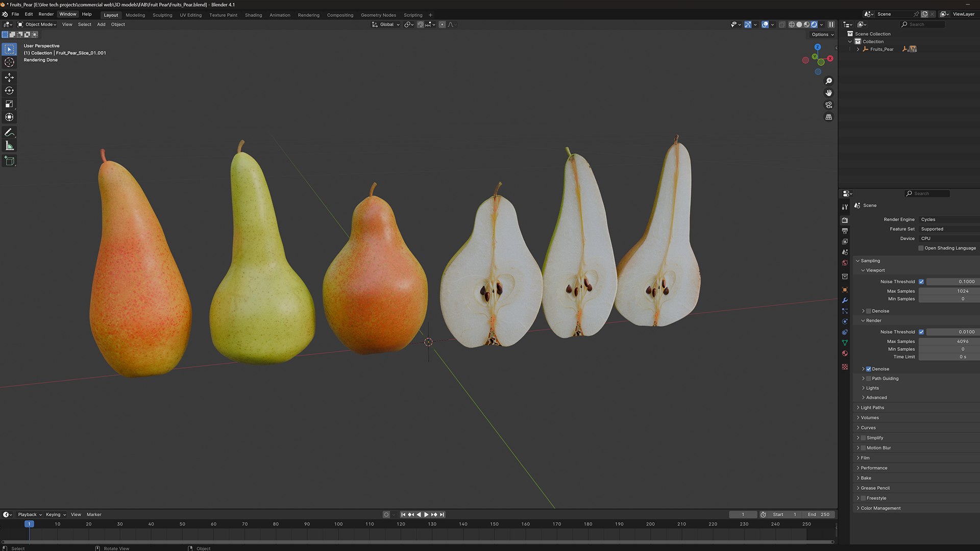
Task: Play the animation forward
Action: pyautogui.click(x=426, y=515)
